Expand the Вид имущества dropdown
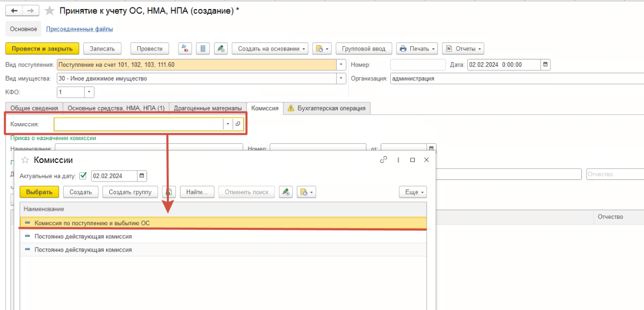 pyautogui.click(x=341, y=79)
